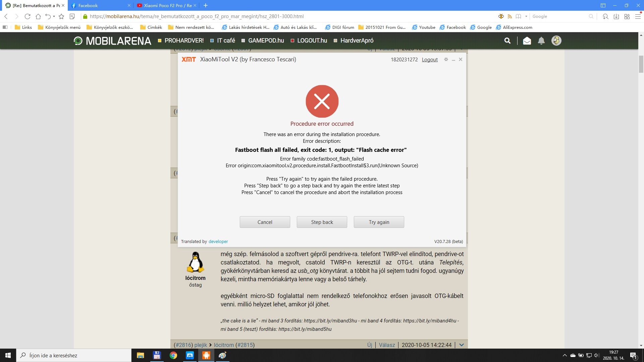
Task: Open XiaoMiTool settings gear icon
Action: coord(446,59)
